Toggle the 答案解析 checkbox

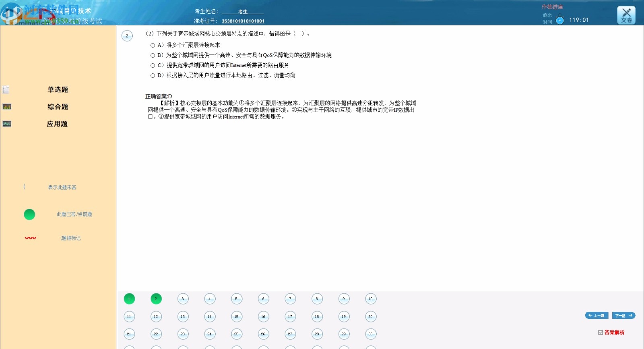point(601,332)
